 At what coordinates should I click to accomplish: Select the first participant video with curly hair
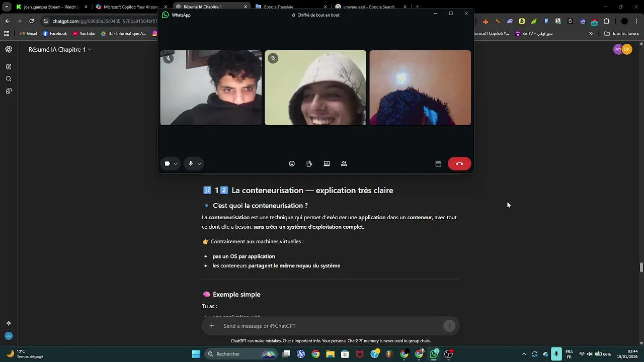(211, 87)
